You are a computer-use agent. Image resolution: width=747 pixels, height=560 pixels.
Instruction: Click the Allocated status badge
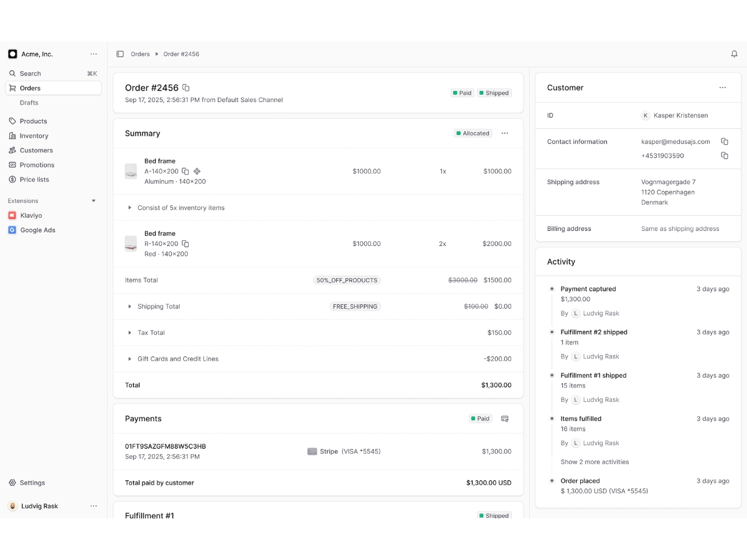[472, 133]
